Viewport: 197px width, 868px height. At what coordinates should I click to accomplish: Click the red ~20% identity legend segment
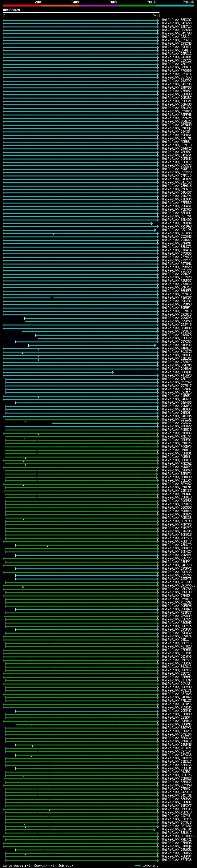pos(22,6)
